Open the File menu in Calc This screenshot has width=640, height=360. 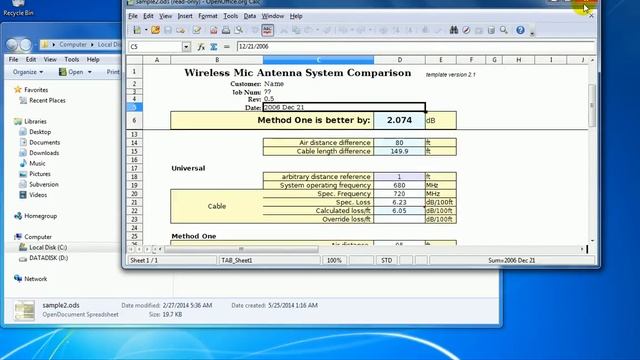click(133, 16)
